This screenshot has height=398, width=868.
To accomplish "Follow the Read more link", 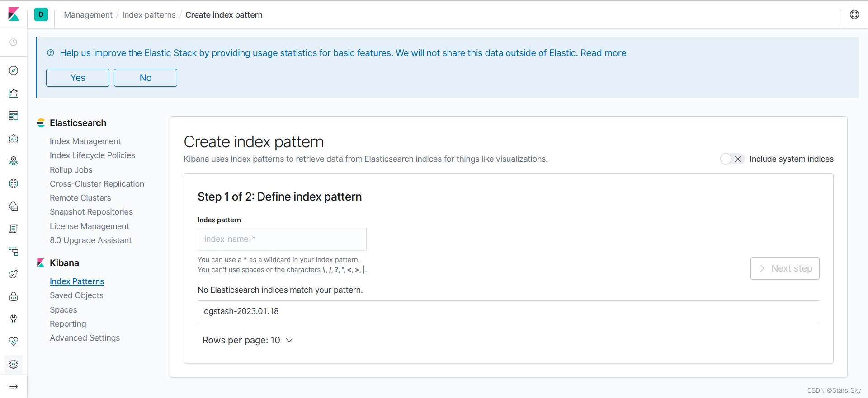I will click(x=603, y=53).
